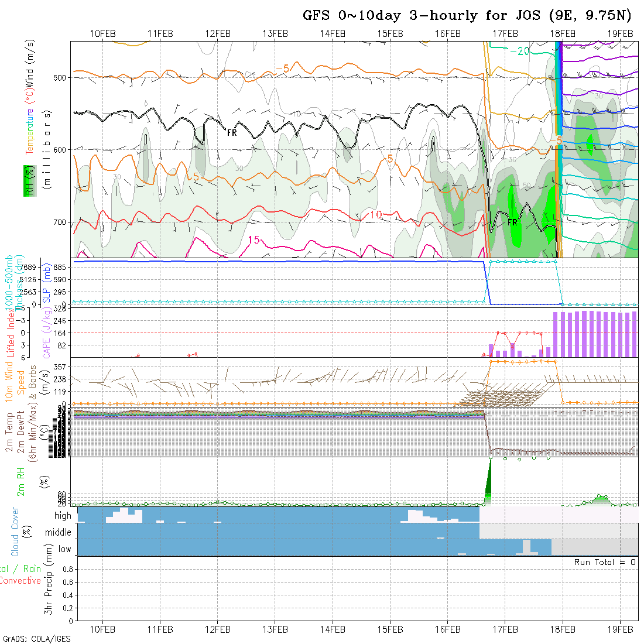
Task: Click the FR freezing-level label near 12FEB
Action: [232, 133]
